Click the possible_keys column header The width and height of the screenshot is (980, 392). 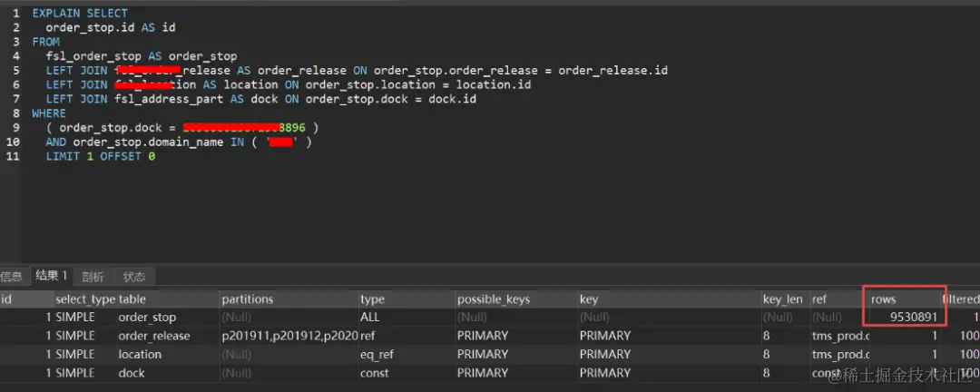517,299
